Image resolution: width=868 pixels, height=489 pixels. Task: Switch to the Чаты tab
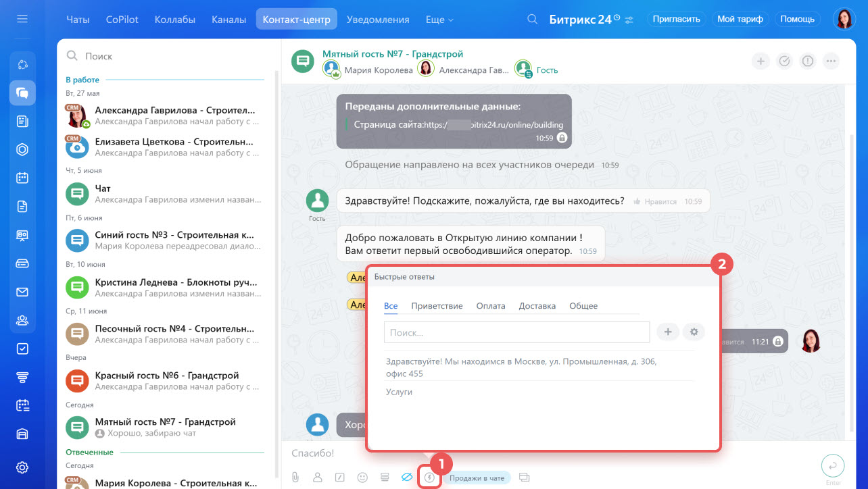click(x=78, y=20)
